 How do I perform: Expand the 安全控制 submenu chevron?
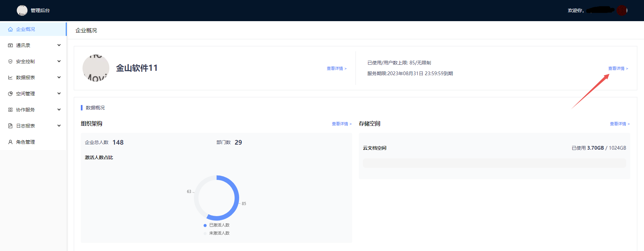pyautogui.click(x=59, y=61)
